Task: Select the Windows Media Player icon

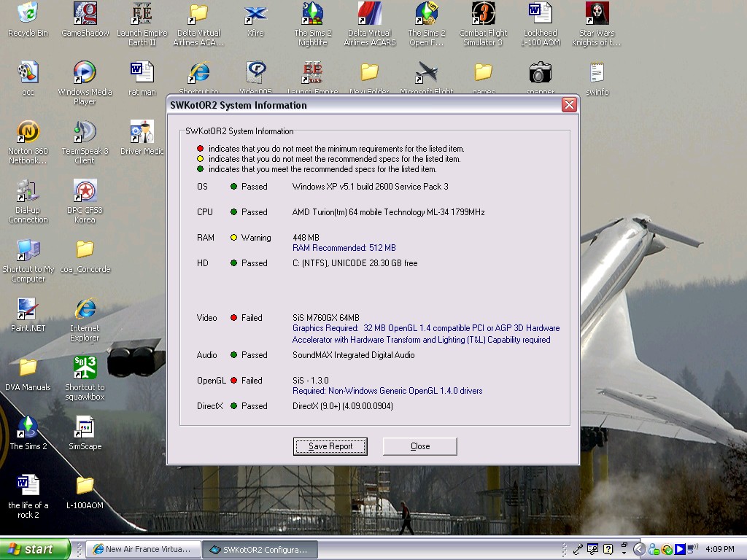Action: pyautogui.click(x=85, y=83)
